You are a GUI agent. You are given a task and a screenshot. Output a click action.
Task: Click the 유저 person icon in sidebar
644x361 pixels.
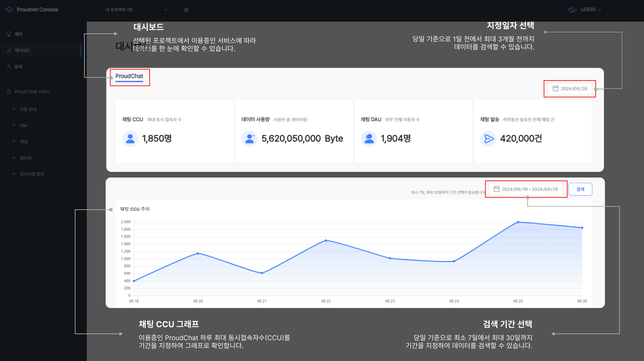[x=9, y=67]
